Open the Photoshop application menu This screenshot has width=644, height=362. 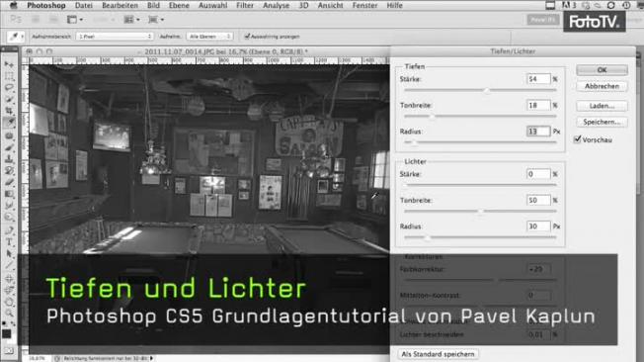coord(46,5)
